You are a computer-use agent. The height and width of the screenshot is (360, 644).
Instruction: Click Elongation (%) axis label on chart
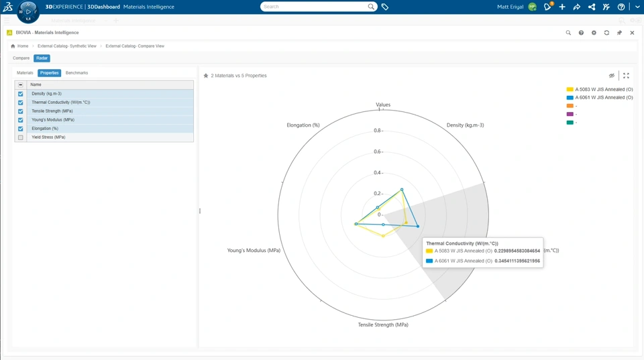coord(303,125)
